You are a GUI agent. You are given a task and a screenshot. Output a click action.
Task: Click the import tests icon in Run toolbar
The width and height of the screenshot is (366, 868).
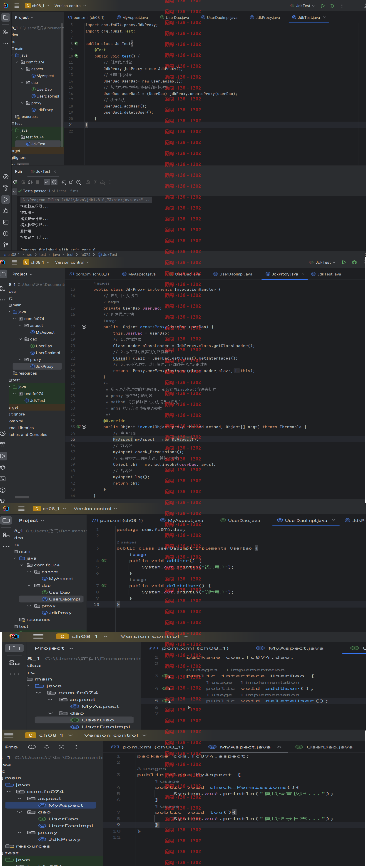[95, 182]
